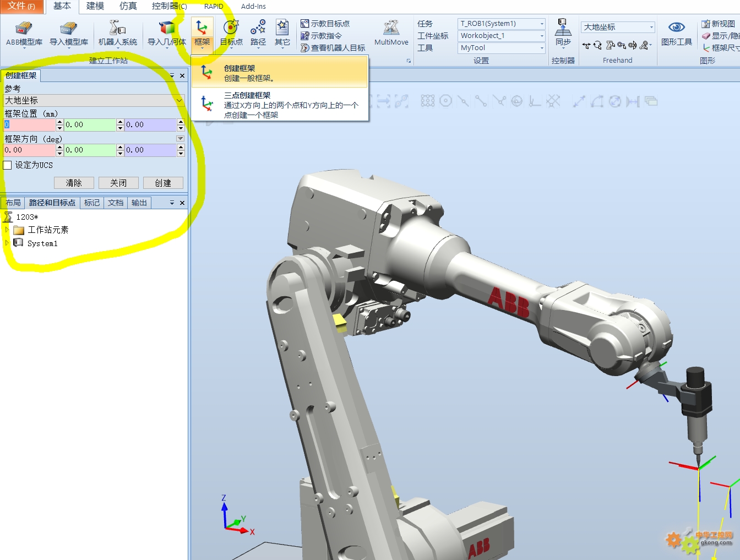Switch to the Output (输出) panel tab

point(139,203)
